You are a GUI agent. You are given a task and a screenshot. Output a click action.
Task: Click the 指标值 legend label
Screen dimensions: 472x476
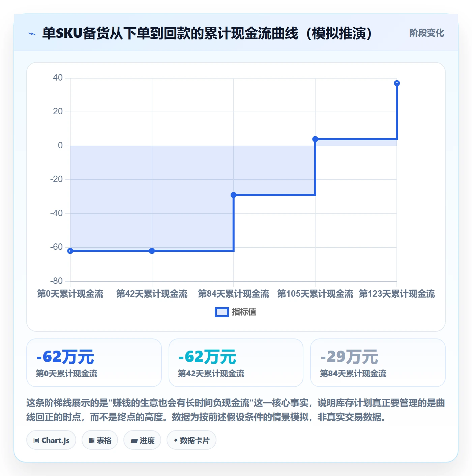[244, 312]
